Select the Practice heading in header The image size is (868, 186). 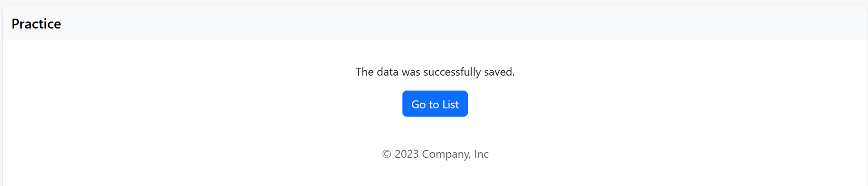click(36, 24)
